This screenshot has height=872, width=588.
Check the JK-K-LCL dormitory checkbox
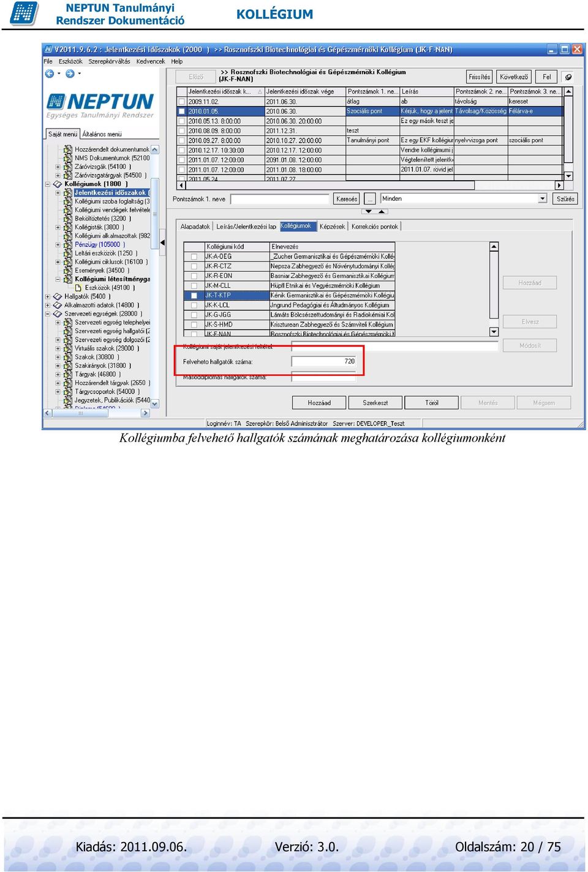(x=194, y=306)
